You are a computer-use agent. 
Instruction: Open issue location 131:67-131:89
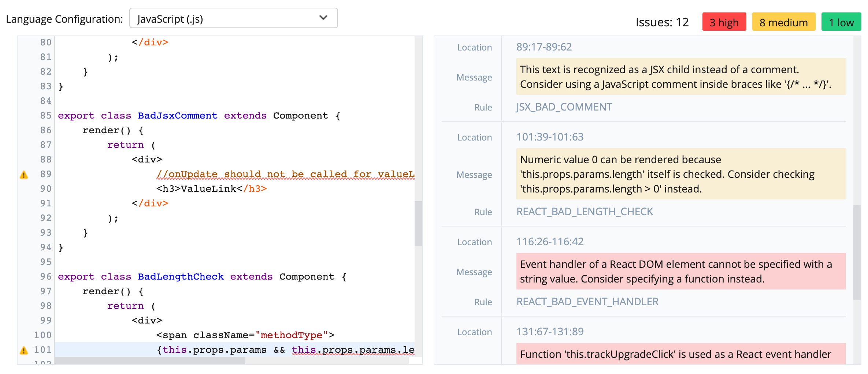[x=550, y=332]
